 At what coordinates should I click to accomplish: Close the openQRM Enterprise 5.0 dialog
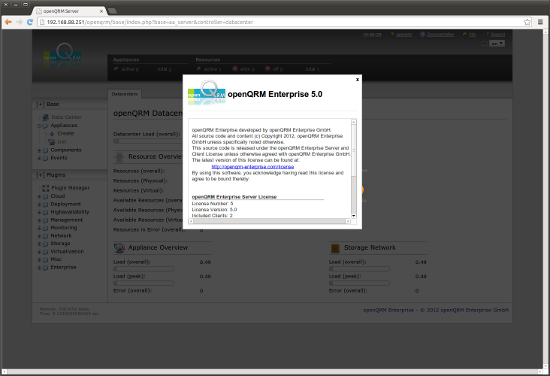(x=357, y=80)
